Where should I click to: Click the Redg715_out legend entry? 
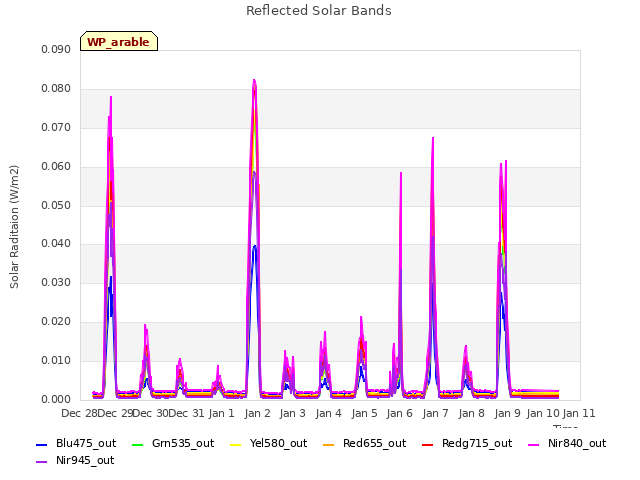click(x=467, y=444)
